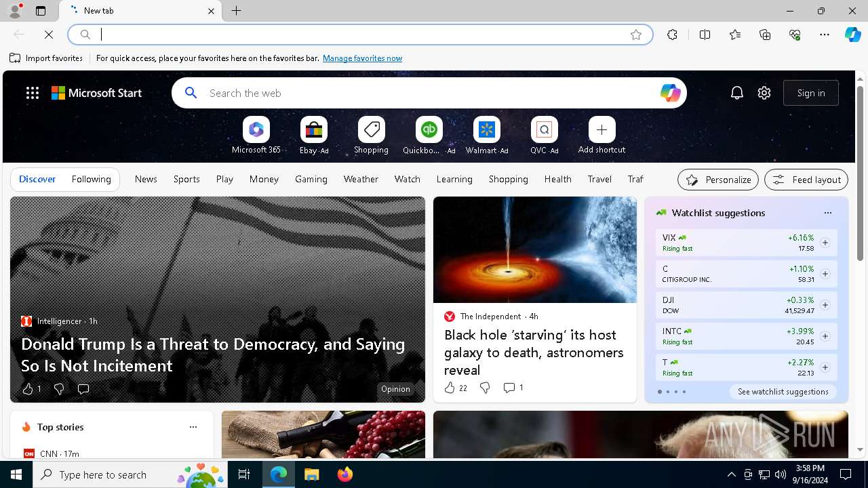Open the Copilot sidebar icon
The height and width of the screenshot is (488, 868).
[852, 35]
